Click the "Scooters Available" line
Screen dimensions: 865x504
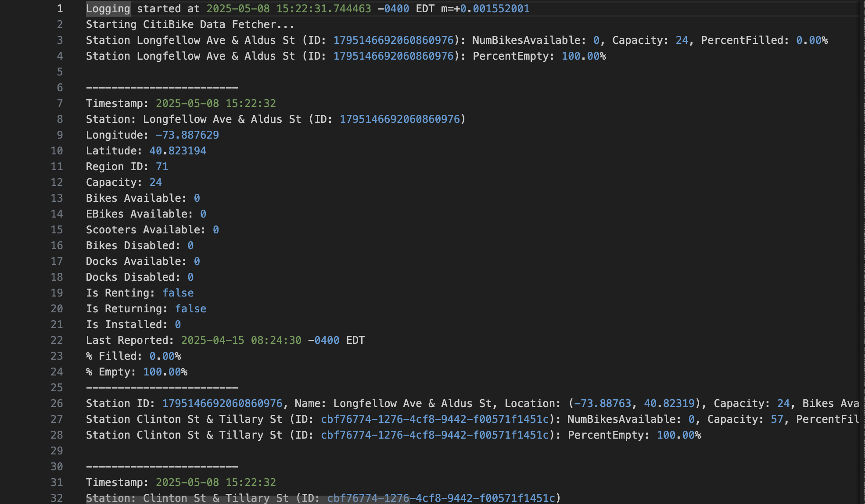click(x=152, y=230)
